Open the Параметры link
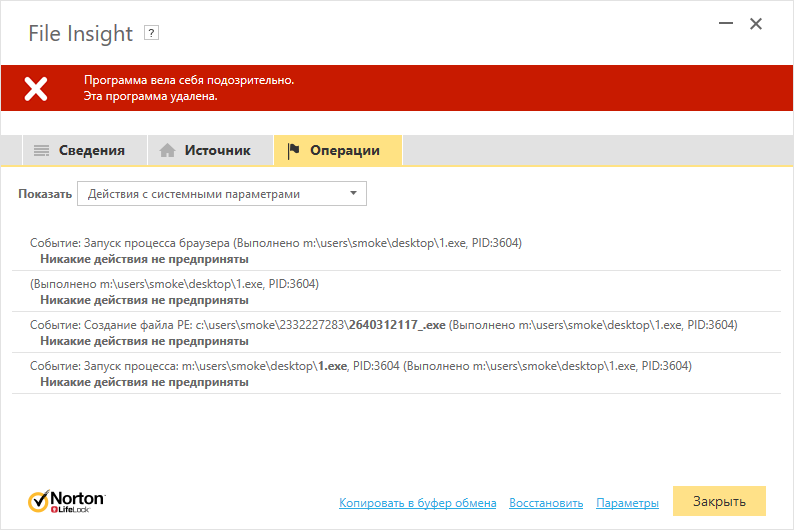Image resolution: width=794 pixels, height=530 pixels. coord(627,503)
